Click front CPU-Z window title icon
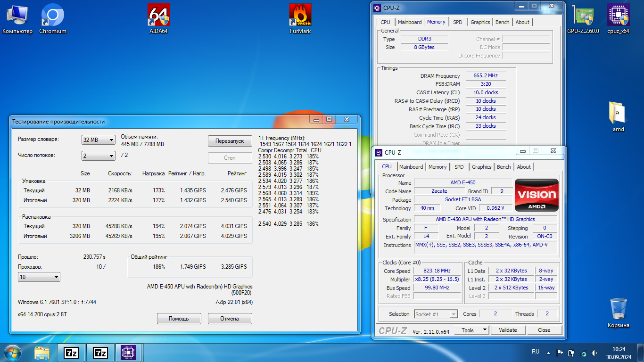This screenshot has height=362, width=644. click(379, 152)
